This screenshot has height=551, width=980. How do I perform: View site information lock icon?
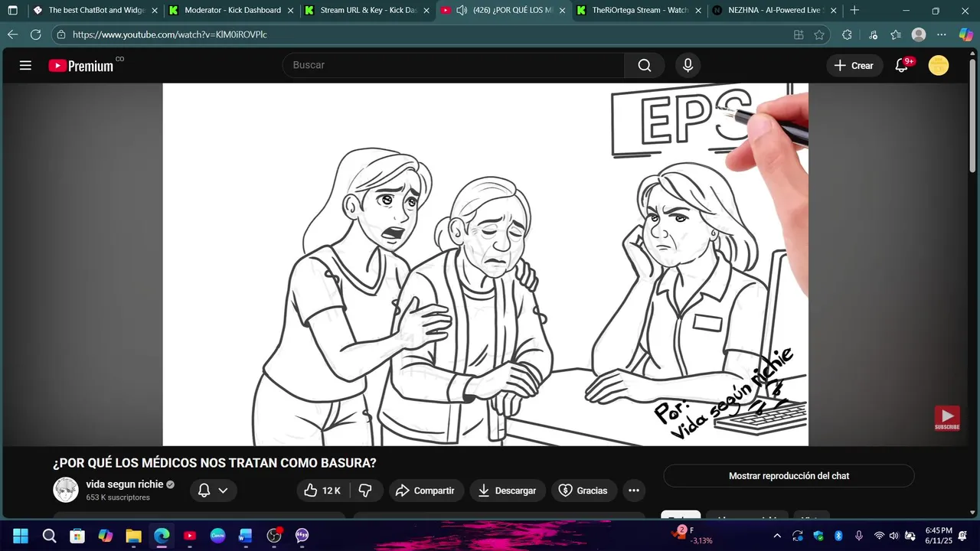pyautogui.click(x=61, y=34)
